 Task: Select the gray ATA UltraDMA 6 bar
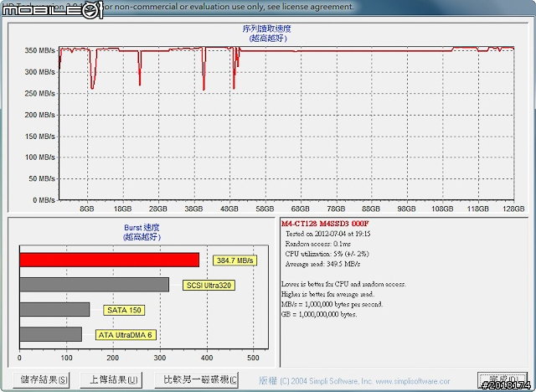50,334
